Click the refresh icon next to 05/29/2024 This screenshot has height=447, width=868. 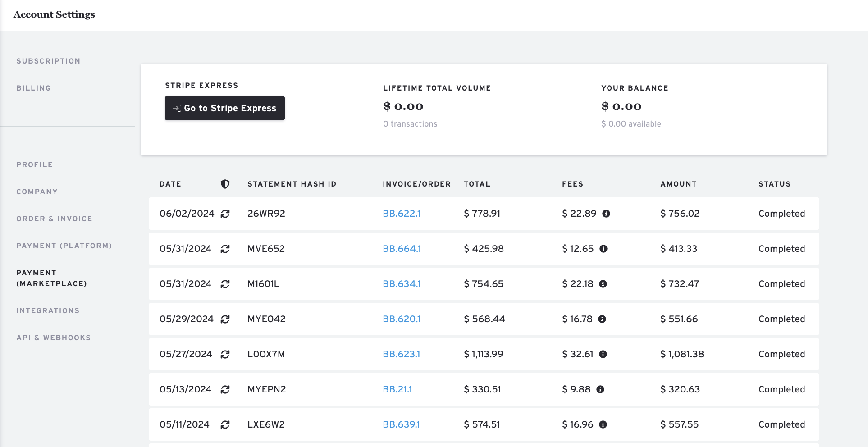pos(226,319)
